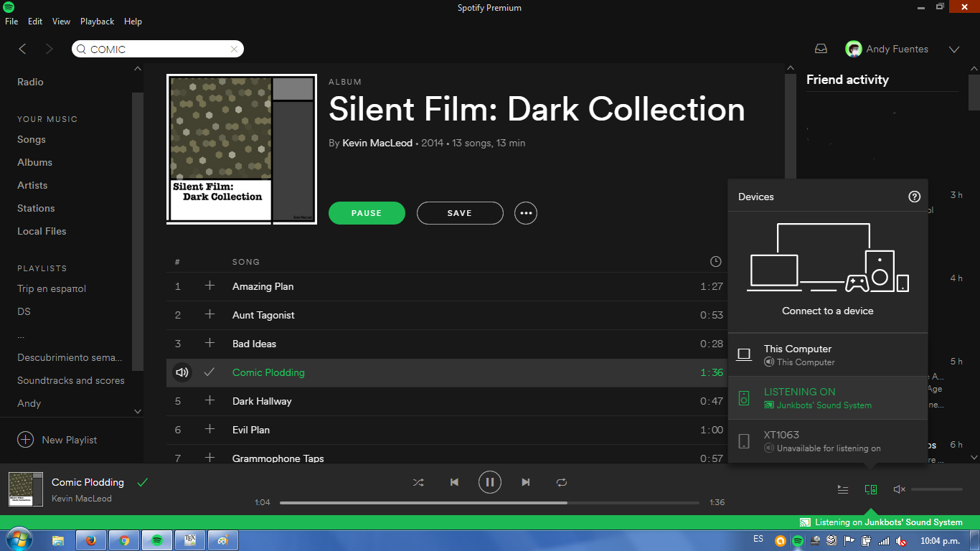Open the Descubrimiento sema... playlist
The height and width of the screenshot is (551, 980).
click(70, 357)
